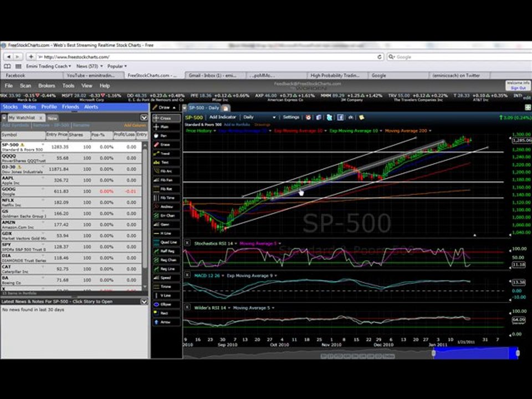Select the Tirone levels tool

166,287
